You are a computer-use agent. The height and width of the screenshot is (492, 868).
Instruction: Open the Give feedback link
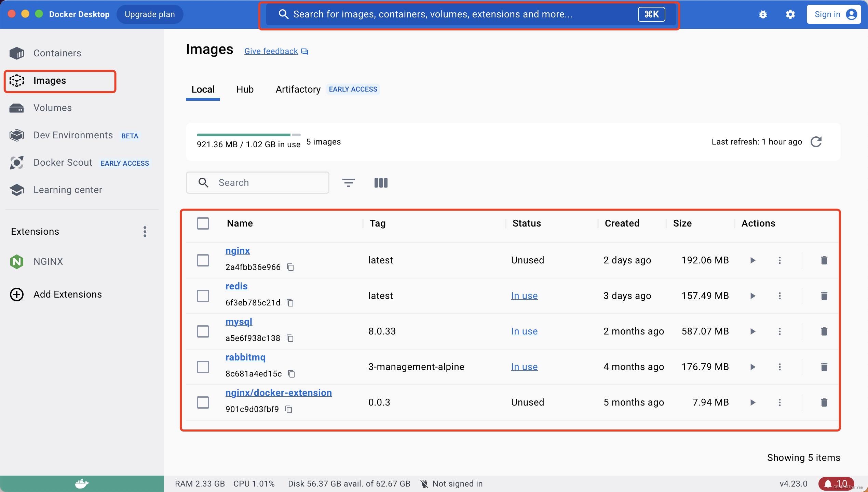(276, 51)
